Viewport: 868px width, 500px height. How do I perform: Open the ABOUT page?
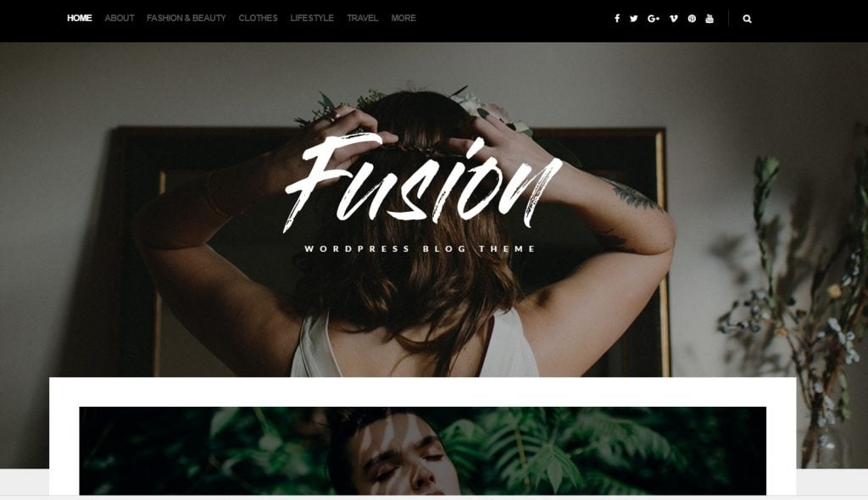120,19
